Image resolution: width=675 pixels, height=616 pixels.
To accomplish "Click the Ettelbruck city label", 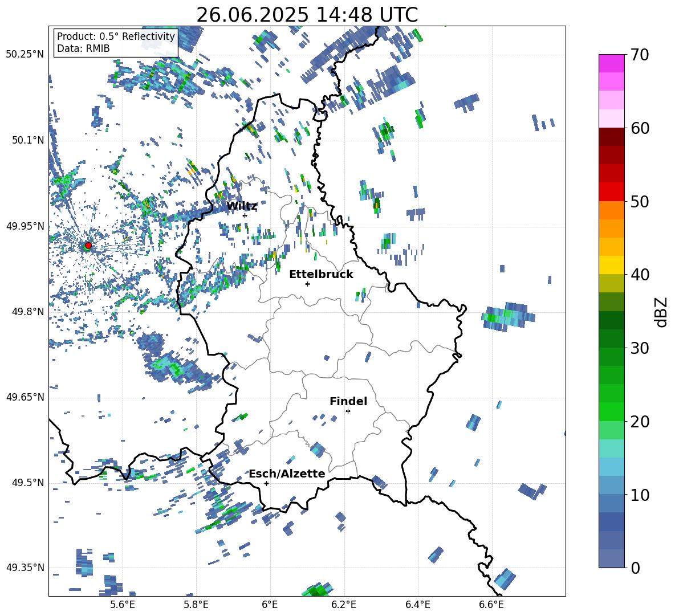I will [x=321, y=275].
